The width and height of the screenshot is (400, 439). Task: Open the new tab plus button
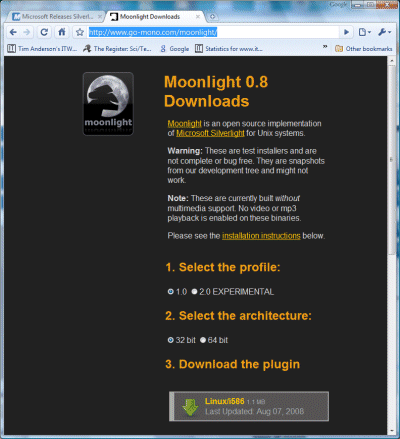click(x=212, y=16)
